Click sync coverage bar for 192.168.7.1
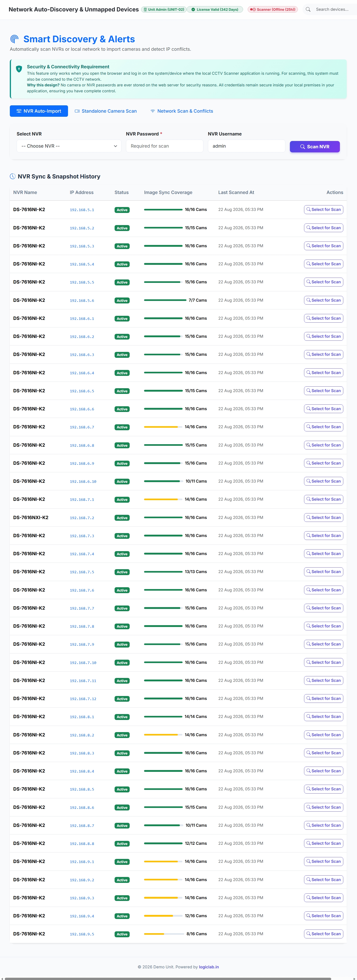This screenshot has height=980, width=357. 163,499
